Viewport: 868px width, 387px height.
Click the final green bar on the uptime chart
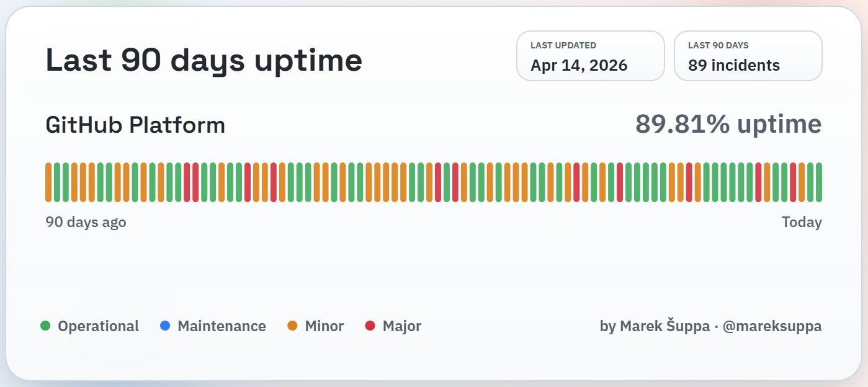[x=819, y=181]
